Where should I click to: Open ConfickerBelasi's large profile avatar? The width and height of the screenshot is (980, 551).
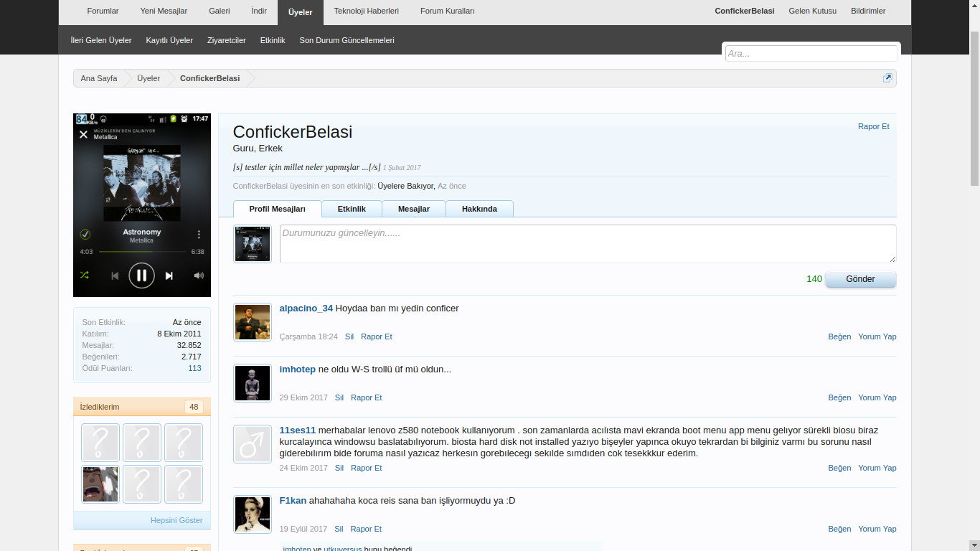pyautogui.click(x=142, y=205)
